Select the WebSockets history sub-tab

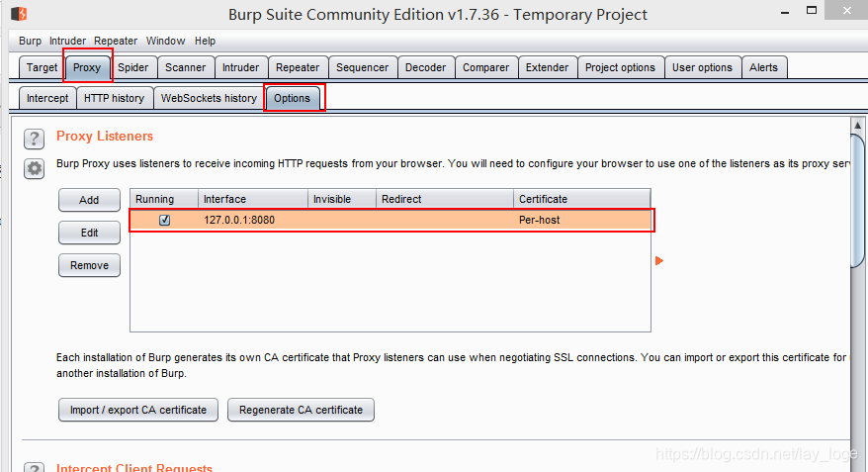pyautogui.click(x=209, y=98)
